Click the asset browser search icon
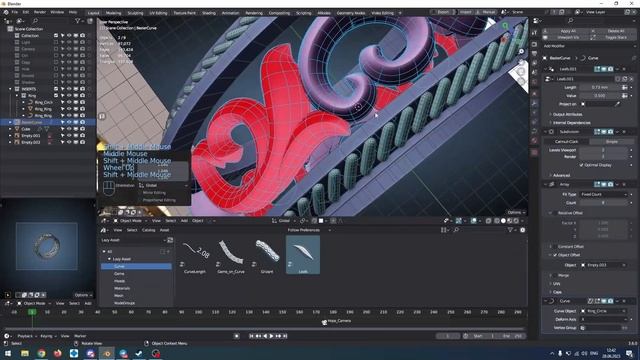This screenshot has height=360, width=640. [x=456, y=230]
